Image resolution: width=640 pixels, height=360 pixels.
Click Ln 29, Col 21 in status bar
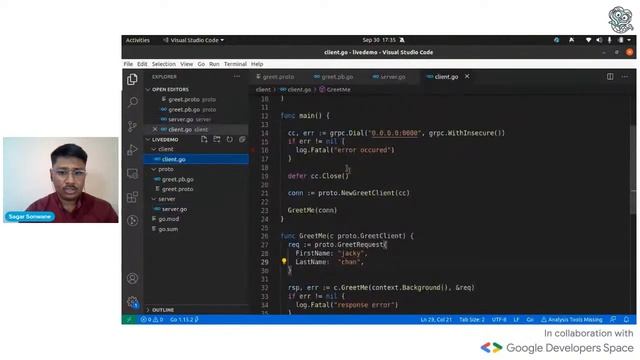point(436,320)
